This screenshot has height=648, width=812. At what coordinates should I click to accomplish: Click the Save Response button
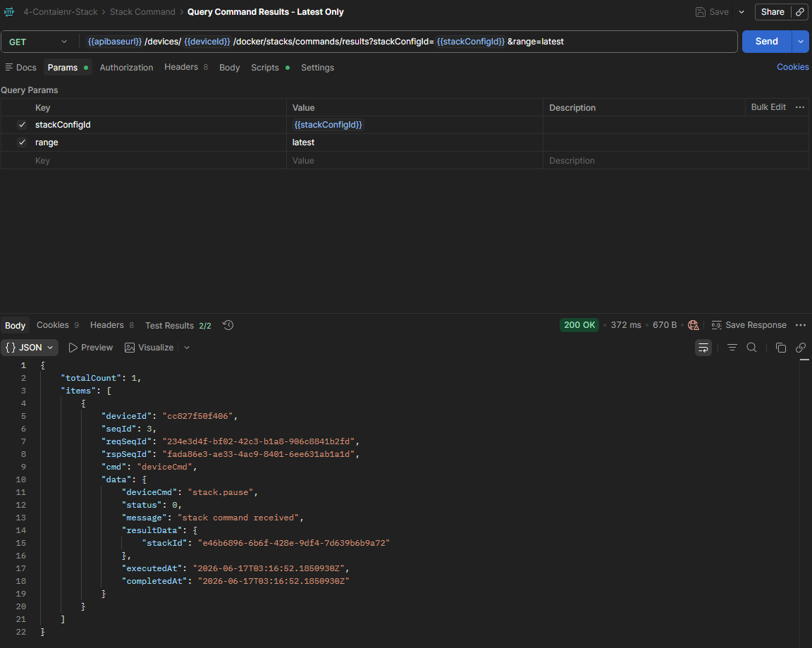pos(749,325)
